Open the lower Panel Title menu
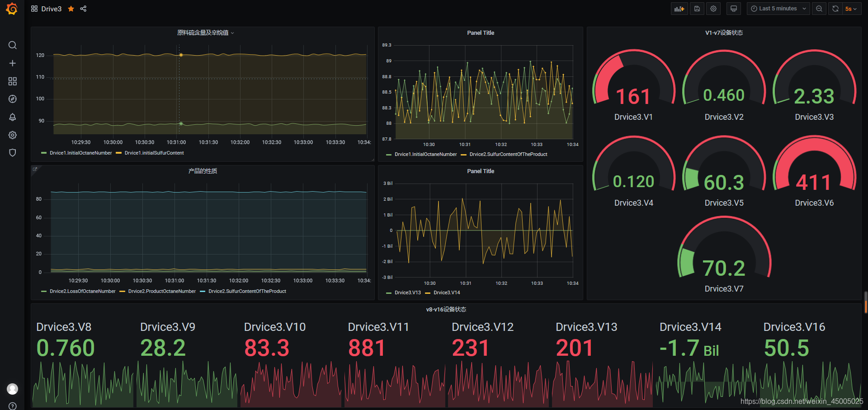This screenshot has height=410, width=868. point(481,171)
